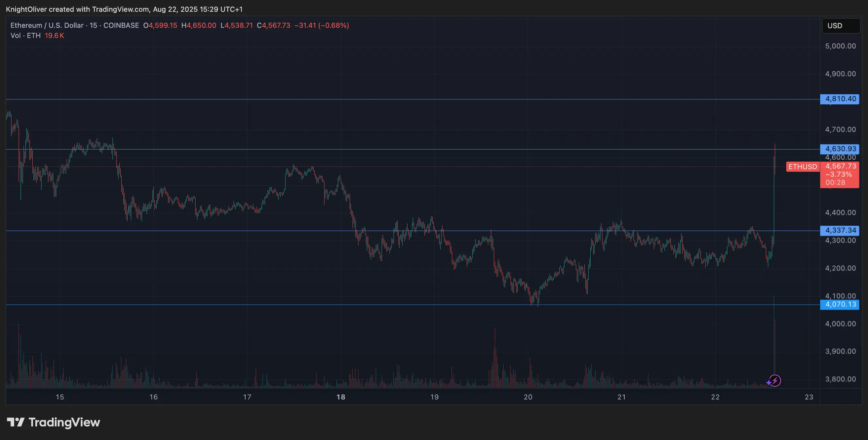Click the 4,630.93 price level marker
This screenshot has height=440, width=868.
(x=840, y=149)
